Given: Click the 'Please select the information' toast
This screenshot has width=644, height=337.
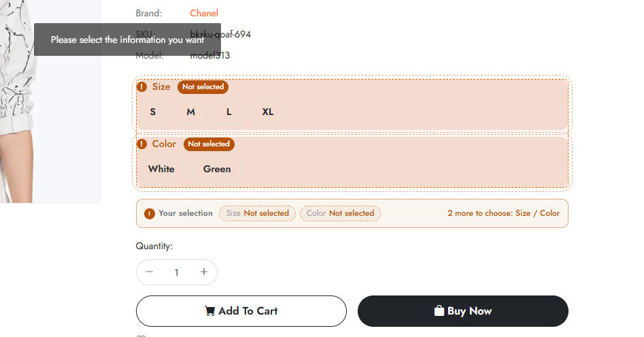Looking at the screenshot, I should [x=127, y=39].
